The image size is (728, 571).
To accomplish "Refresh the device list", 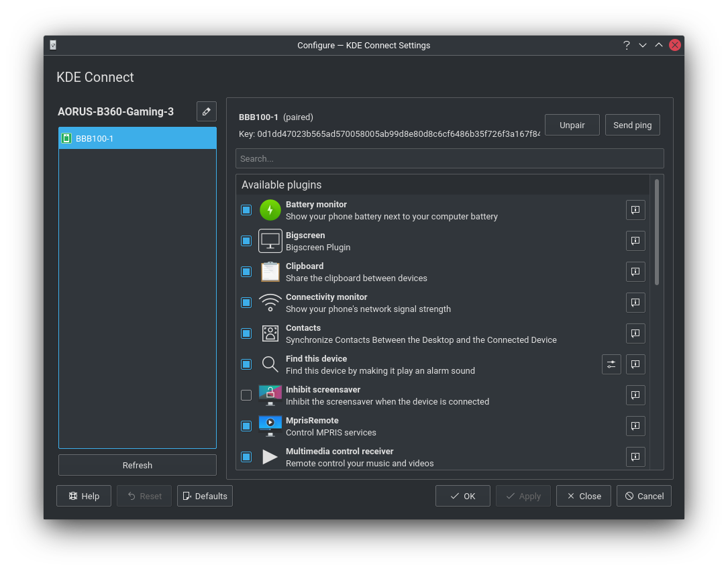I will coord(138,465).
